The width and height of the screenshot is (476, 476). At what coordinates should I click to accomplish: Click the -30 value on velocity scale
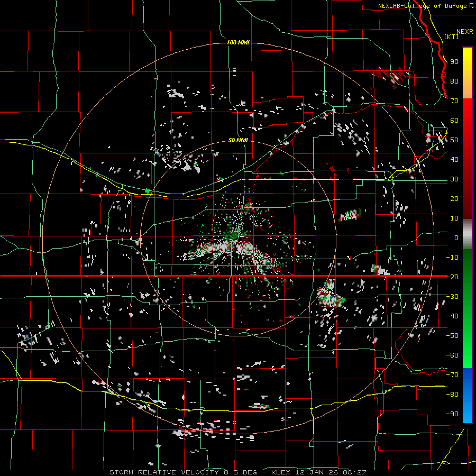tap(452, 297)
